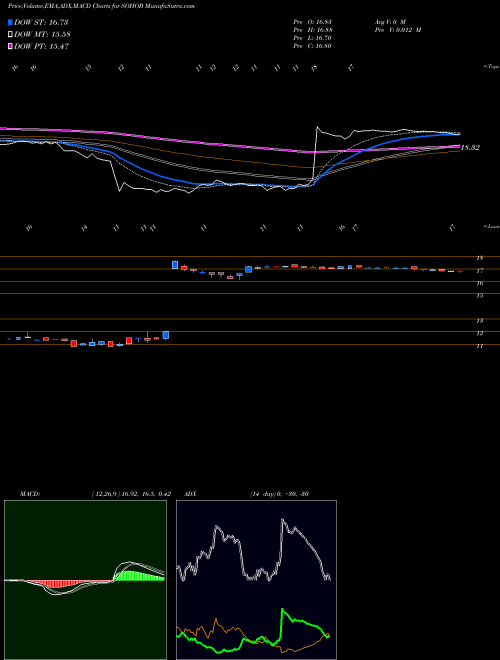Click the large blue gap-up candlestick near 17
Screen dimensions: 500x660
[175, 265]
